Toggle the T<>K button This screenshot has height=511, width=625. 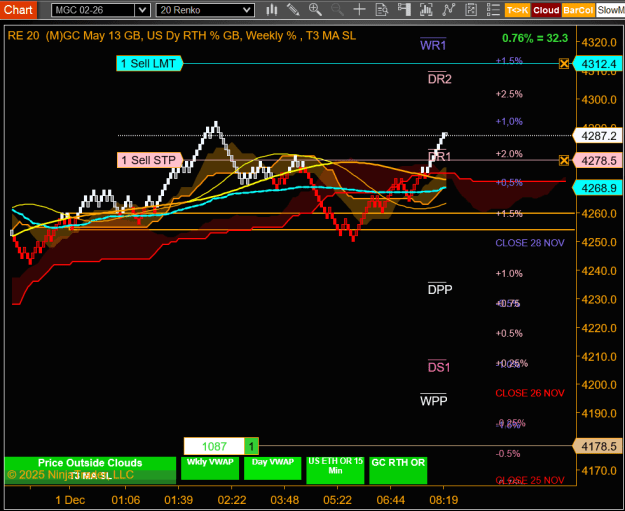pos(517,10)
